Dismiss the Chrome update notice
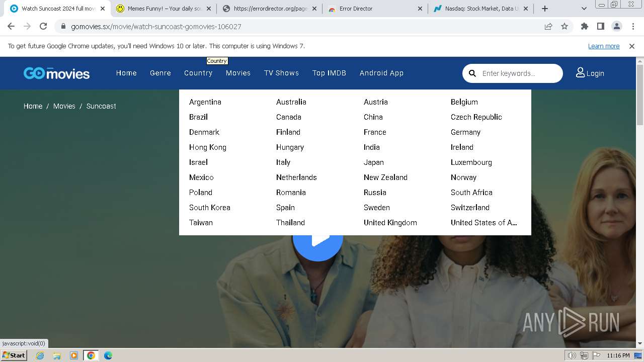Viewport: 644px width, 362px height. (x=632, y=46)
